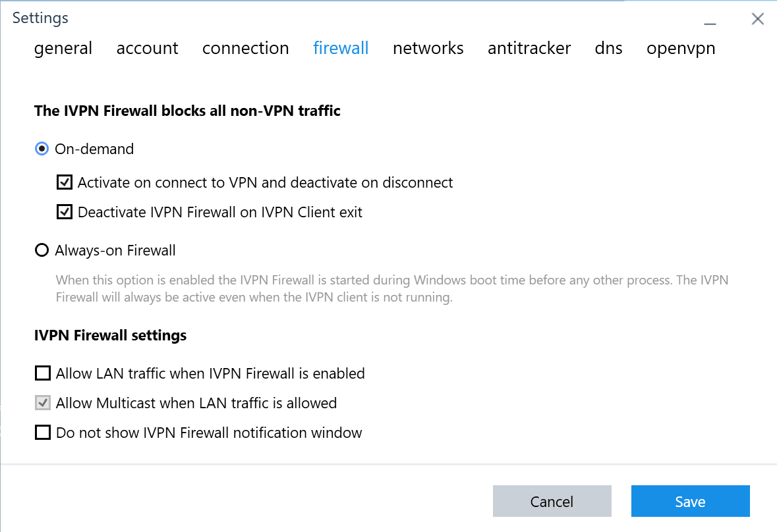
Task: Enable the Always-on Firewall option
Action: pos(42,250)
